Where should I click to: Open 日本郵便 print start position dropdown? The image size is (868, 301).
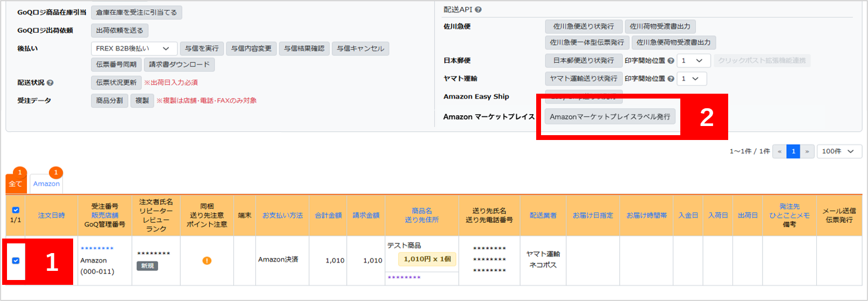coord(693,61)
